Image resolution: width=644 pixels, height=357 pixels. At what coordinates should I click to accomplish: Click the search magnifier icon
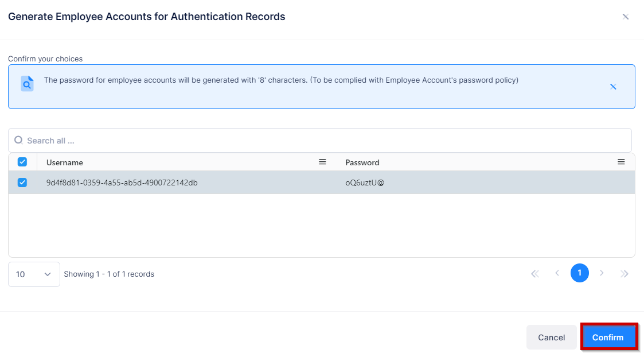pos(19,139)
